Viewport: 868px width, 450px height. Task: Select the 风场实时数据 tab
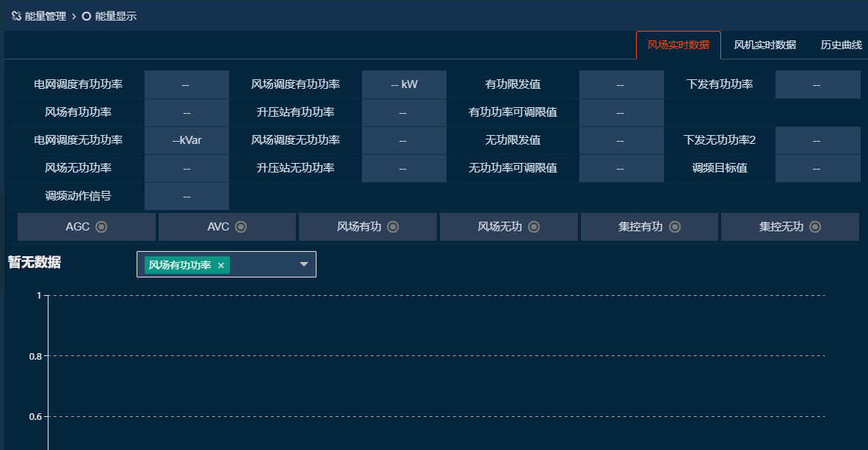tap(678, 45)
